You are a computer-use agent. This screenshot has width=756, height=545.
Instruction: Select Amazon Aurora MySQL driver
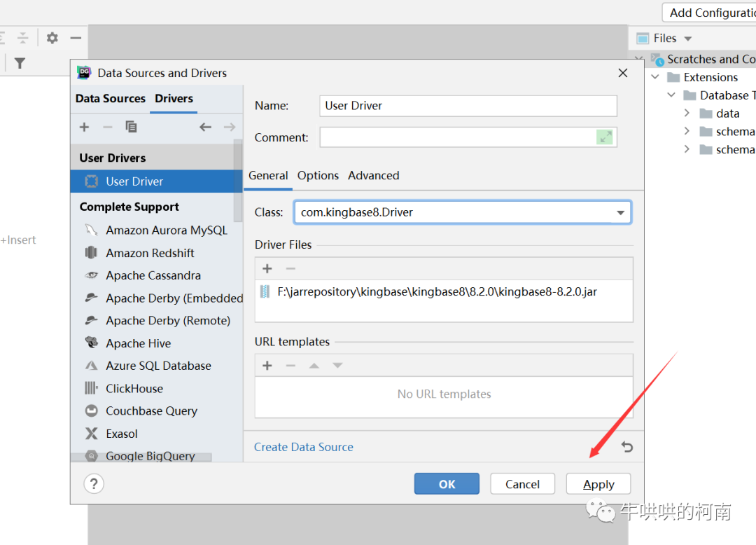[x=156, y=230]
